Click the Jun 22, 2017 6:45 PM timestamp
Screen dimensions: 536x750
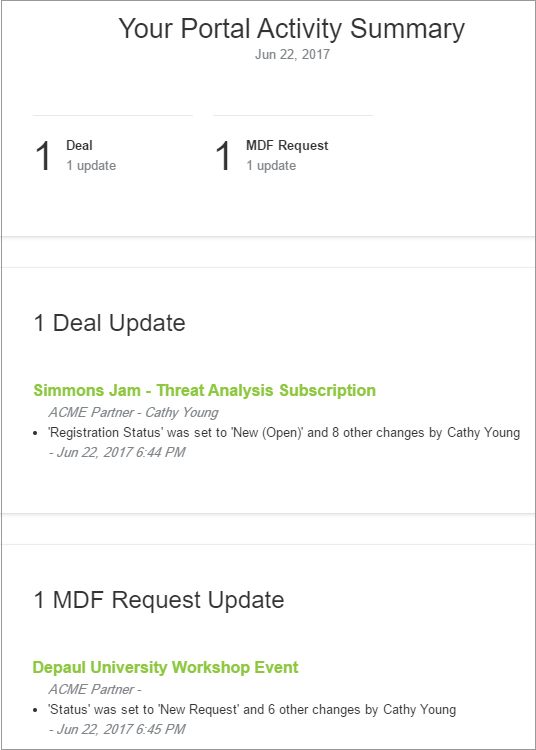[x=117, y=729]
